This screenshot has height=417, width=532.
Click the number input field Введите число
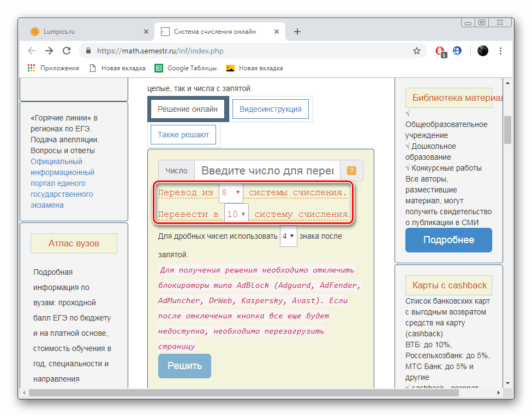[x=267, y=171]
